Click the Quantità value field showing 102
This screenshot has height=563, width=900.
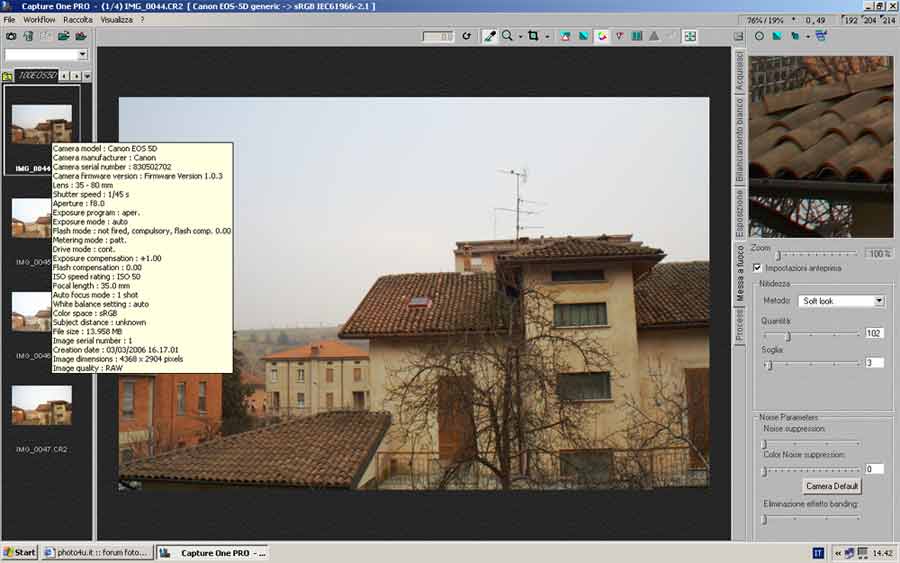click(x=874, y=333)
